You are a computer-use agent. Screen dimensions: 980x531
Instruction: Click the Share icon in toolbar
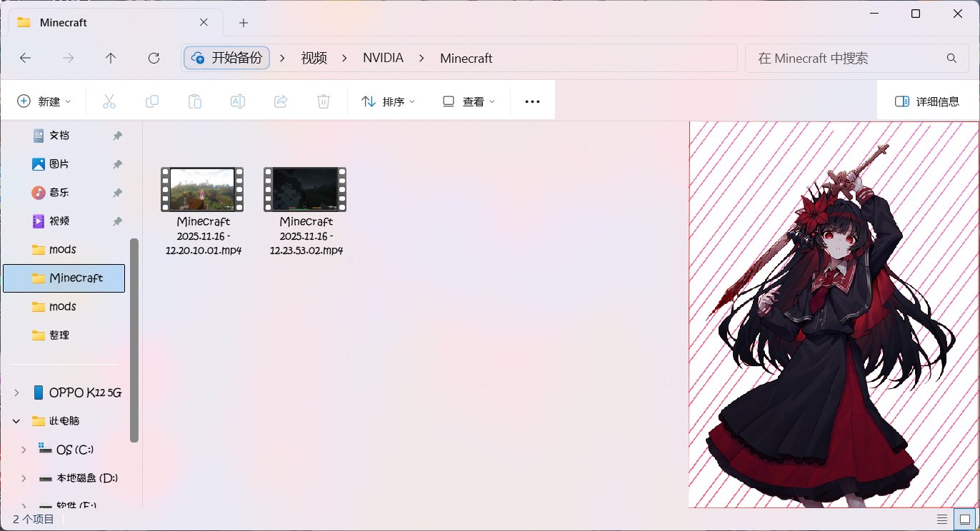pyautogui.click(x=281, y=101)
